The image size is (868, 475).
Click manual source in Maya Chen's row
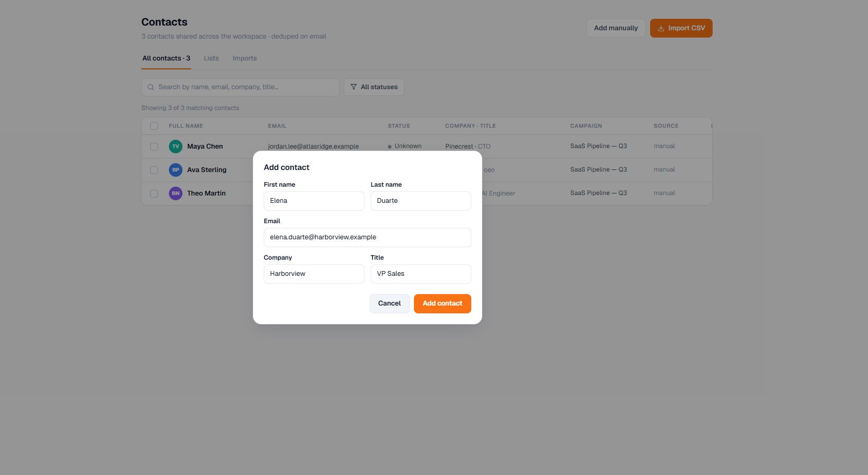click(664, 146)
